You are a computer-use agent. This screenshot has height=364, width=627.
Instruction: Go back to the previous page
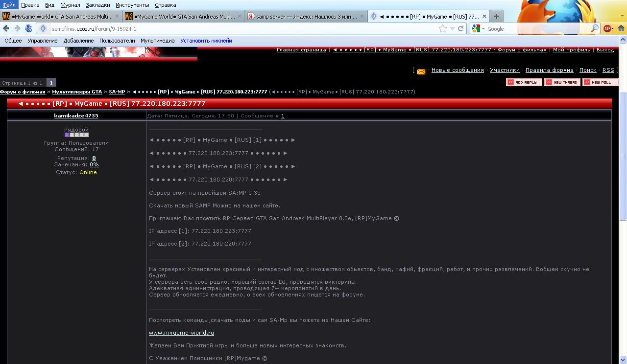point(6,28)
